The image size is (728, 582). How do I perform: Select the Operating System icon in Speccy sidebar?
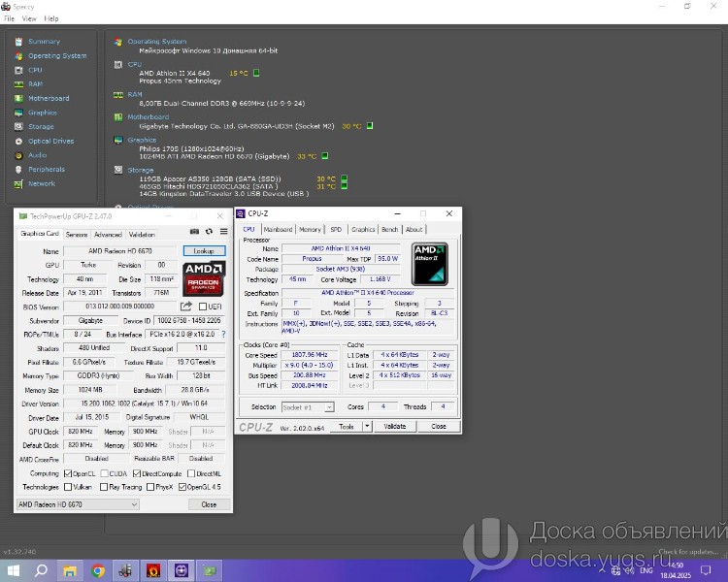tap(18, 55)
